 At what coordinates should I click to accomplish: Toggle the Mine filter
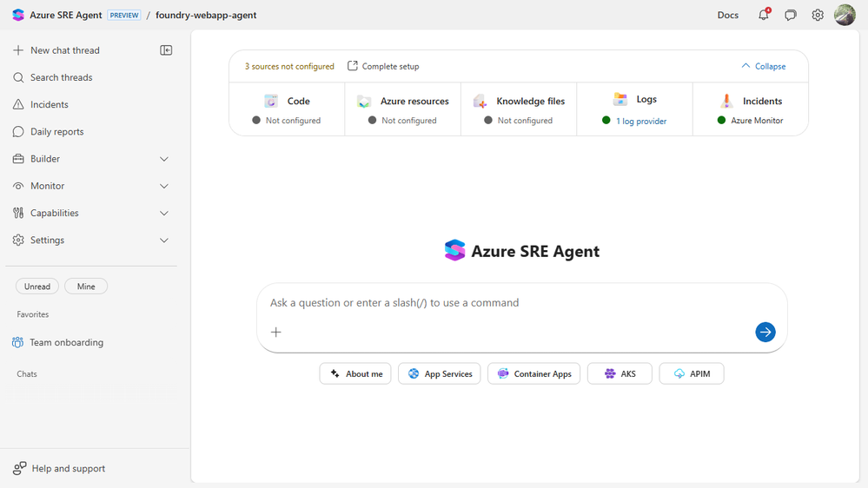[86, 287]
